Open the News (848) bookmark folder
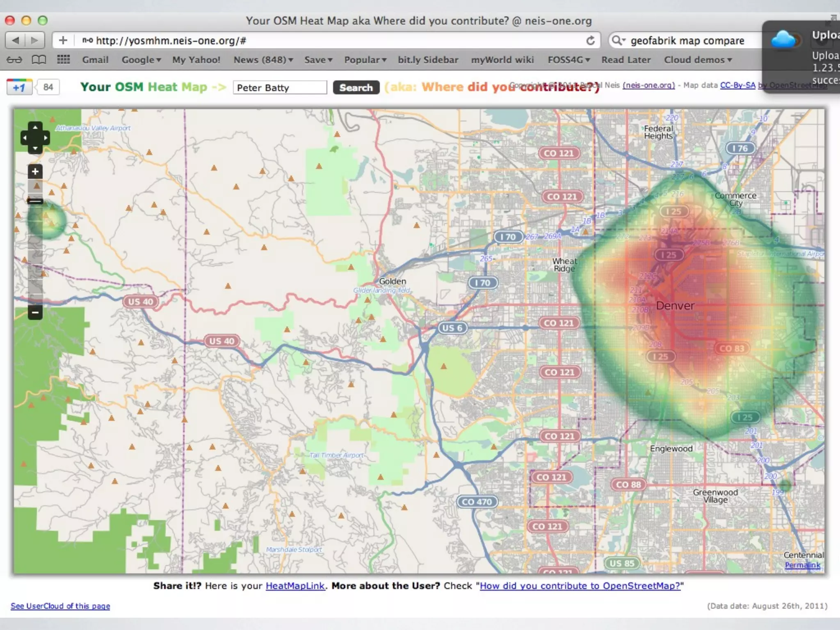Screen dimensions: 840x630 [x=263, y=60]
